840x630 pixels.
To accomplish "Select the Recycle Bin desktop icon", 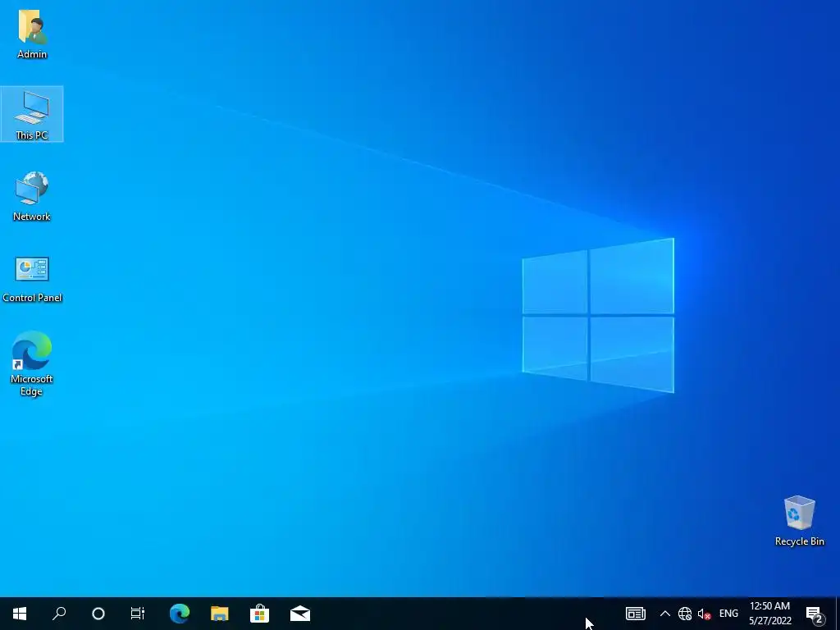I will tap(799, 521).
